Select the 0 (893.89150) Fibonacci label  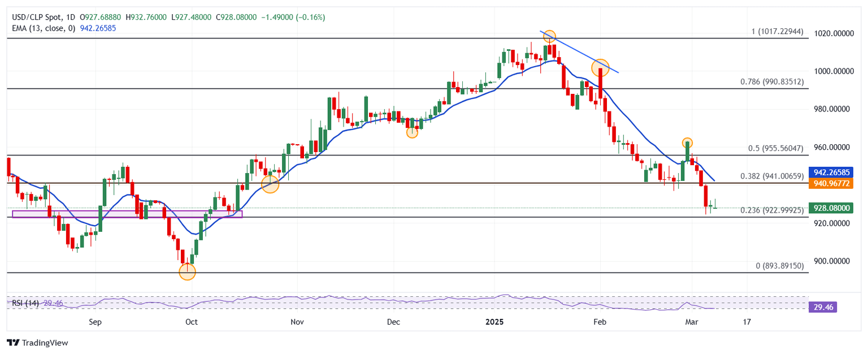(778, 265)
